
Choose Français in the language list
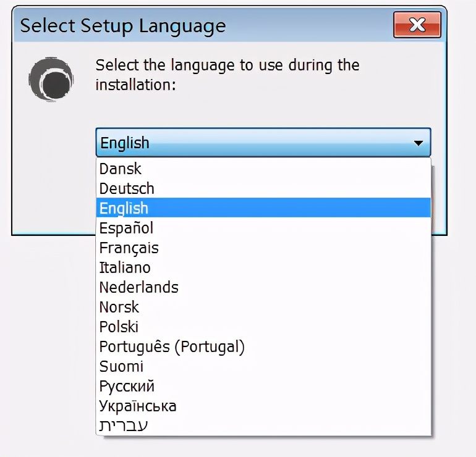coord(129,248)
